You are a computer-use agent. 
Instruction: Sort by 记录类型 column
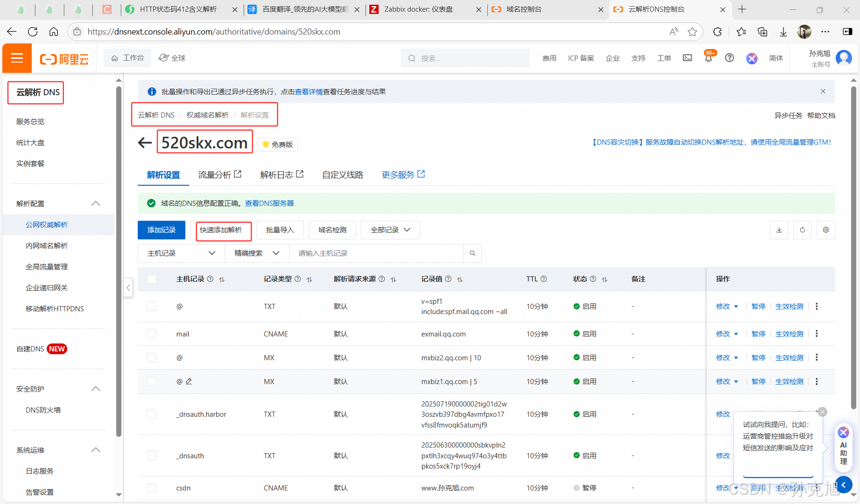(309, 280)
